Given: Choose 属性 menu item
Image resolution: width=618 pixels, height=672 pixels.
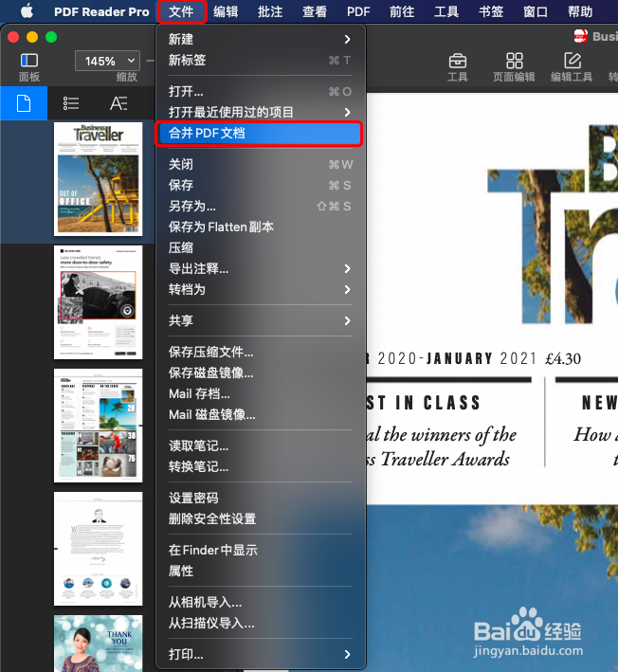Looking at the screenshot, I should click(x=260, y=571).
